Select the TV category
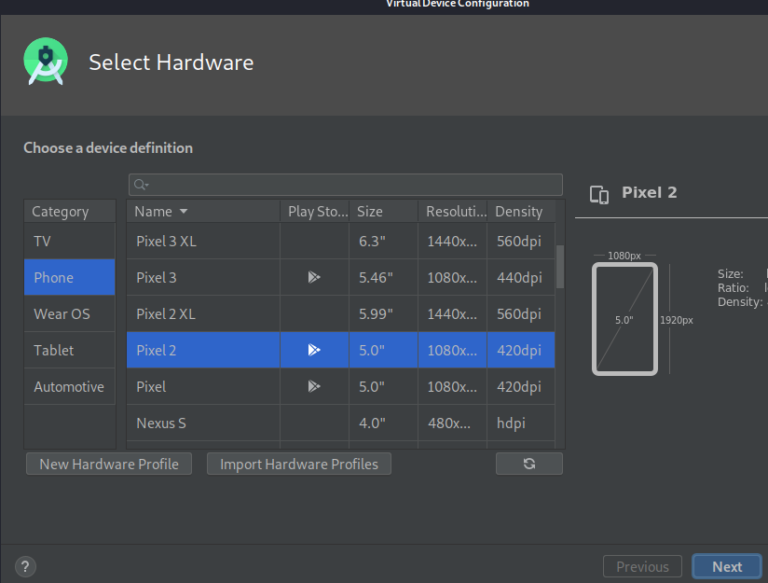 (70, 241)
